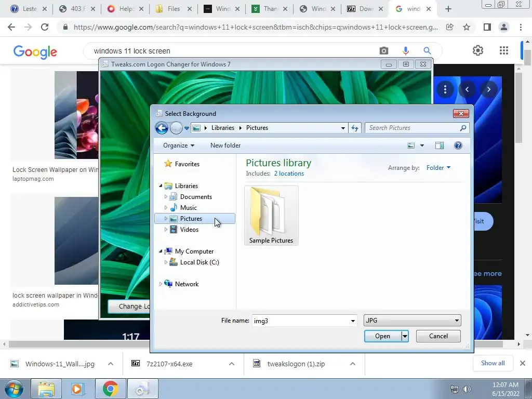Cancel the Select Background dialog
Screen dimensions: 532x399
tap(438, 336)
